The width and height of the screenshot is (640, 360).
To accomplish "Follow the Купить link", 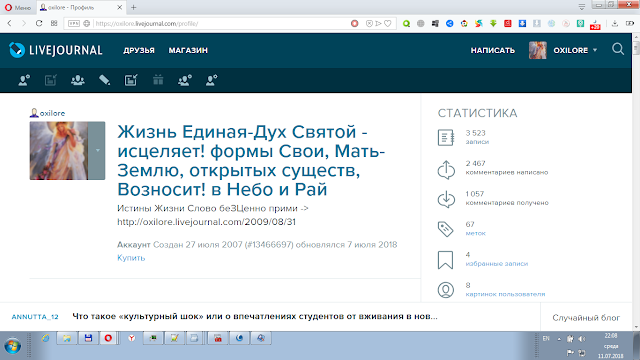I will 131,258.
